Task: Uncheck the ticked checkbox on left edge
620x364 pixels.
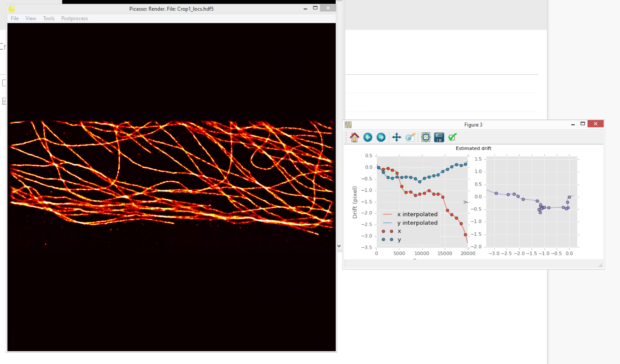Action: pos(4,101)
